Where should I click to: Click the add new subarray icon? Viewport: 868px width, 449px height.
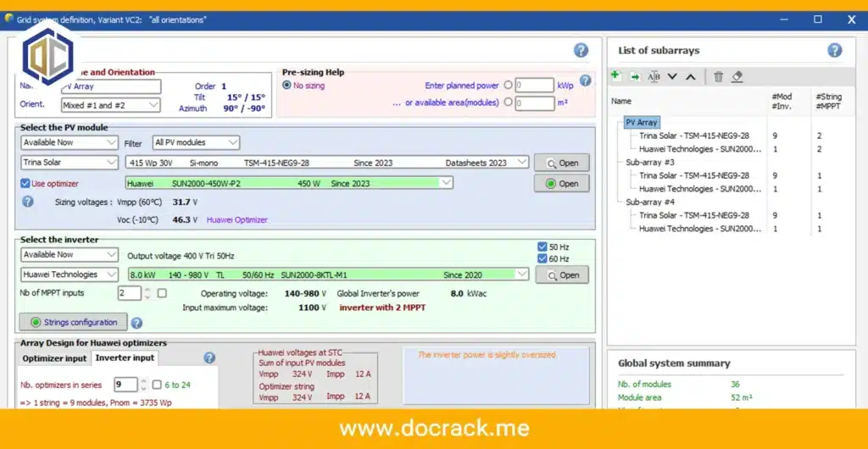(x=615, y=76)
